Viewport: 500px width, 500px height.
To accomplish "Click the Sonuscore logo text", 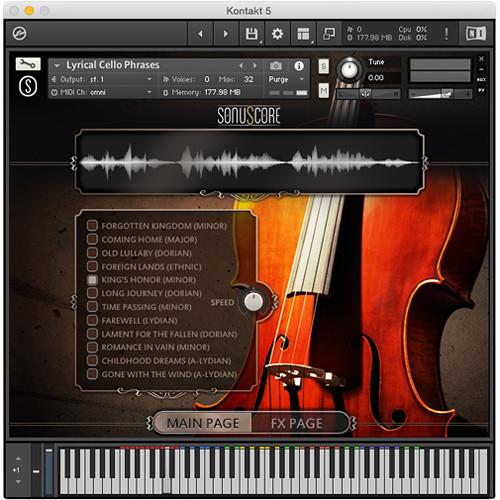I will click(x=249, y=116).
